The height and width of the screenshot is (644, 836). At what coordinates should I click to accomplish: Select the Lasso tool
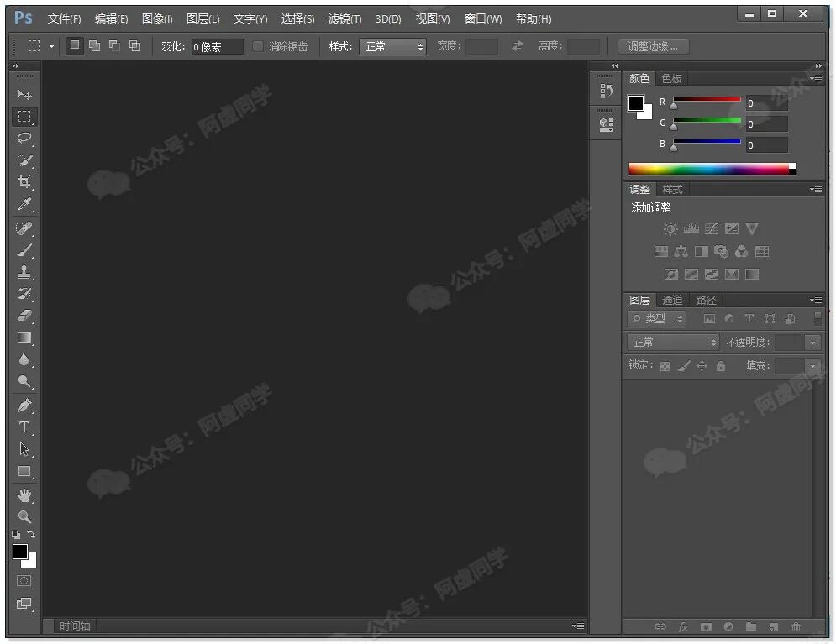24,139
